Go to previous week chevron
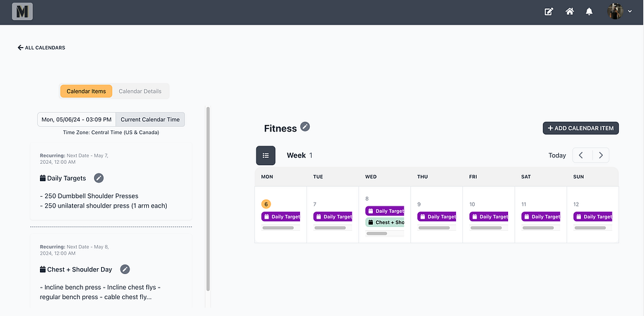644x316 pixels. (581, 155)
